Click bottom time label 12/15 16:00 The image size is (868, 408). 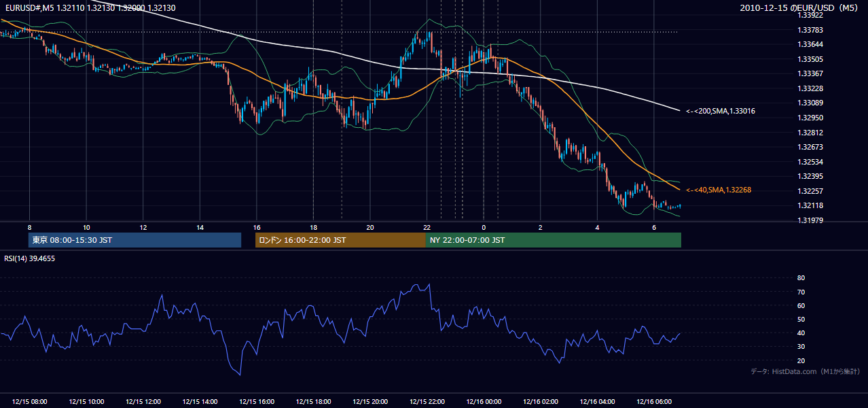point(256,402)
